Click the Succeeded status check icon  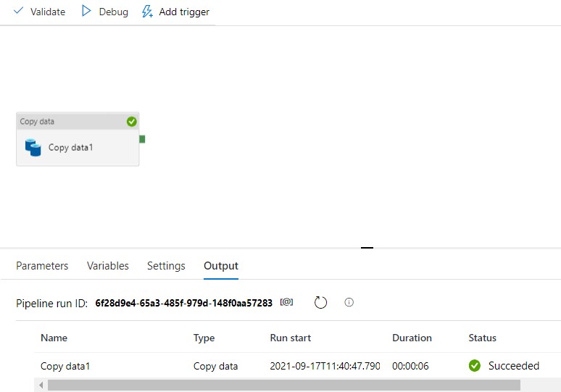tap(475, 365)
